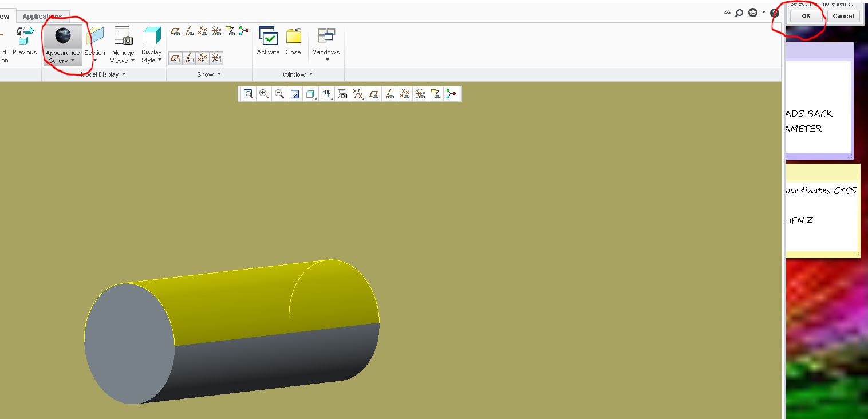Click View Manager camera icon in graphics toolbar
The width and height of the screenshot is (868, 419).
[x=342, y=94]
